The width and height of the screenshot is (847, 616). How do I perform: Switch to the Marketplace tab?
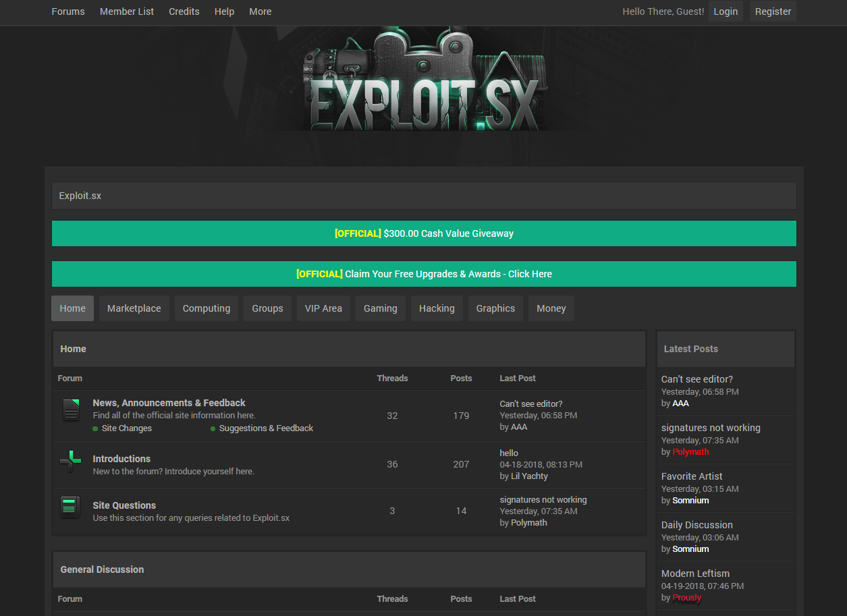(134, 308)
